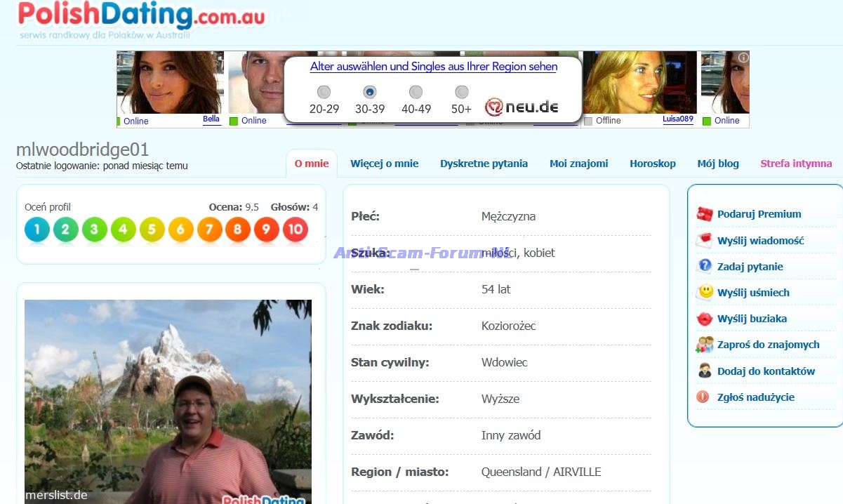Open the Luisa089 profile link
Screen dimensions: 843x504
coord(677,119)
